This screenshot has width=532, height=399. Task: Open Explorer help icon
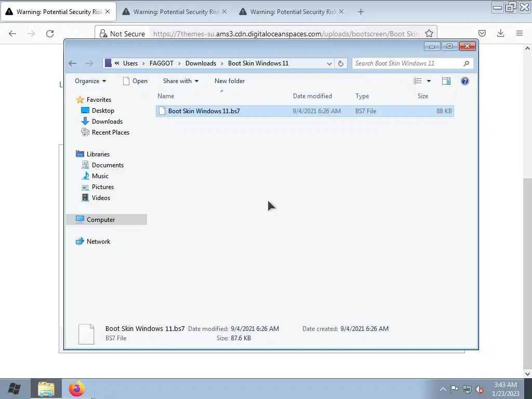[465, 81]
